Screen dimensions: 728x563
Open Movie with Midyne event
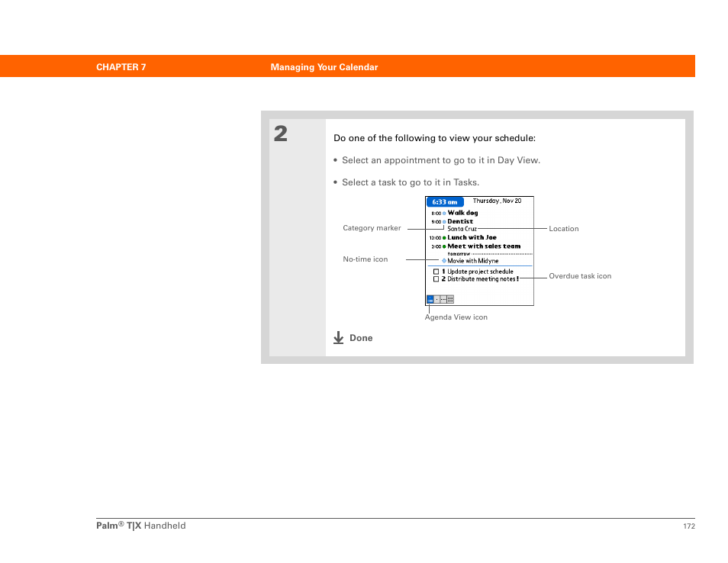[x=472, y=261]
